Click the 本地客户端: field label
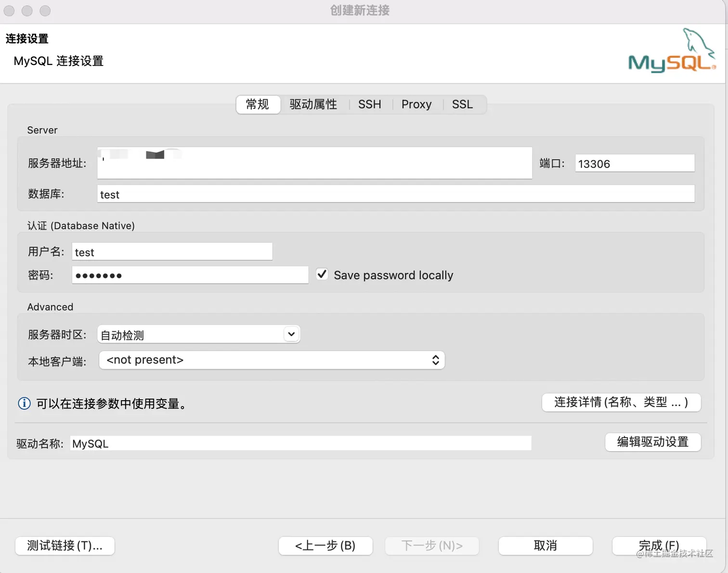728x573 pixels. click(x=57, y=362)
